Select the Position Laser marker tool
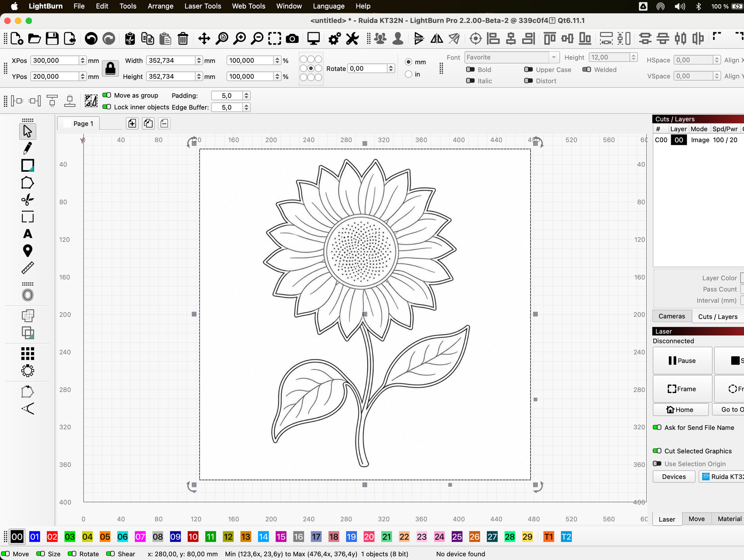 pos(28,251)
